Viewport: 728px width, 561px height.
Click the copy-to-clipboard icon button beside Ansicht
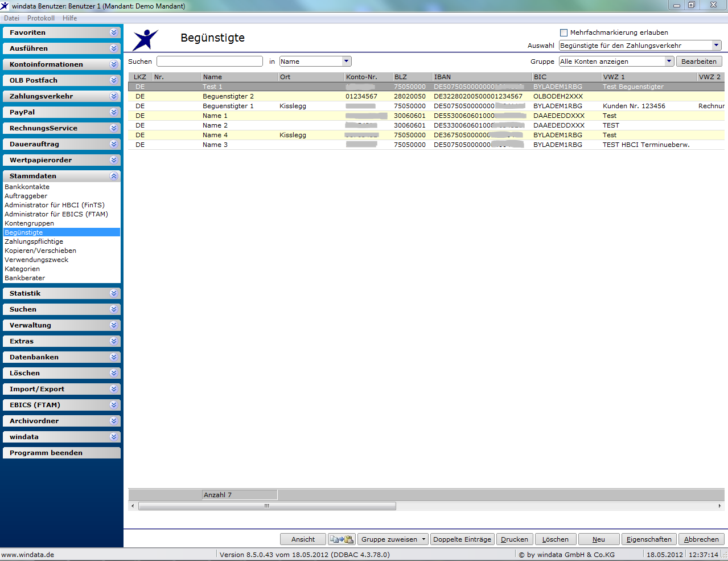tap(342, 539)
